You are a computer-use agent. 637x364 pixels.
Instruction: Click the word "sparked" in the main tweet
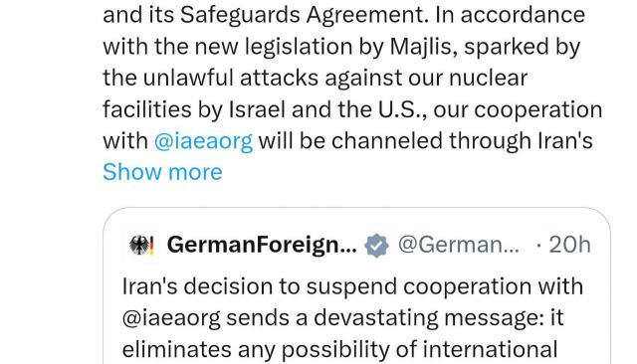click(x=504, y=47)
